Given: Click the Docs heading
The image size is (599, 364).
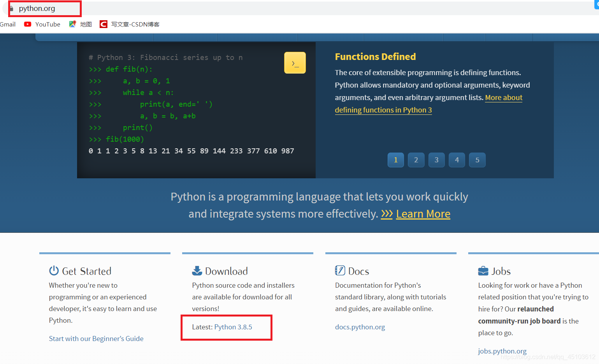Looking at the screenshot, I should 358,271.
